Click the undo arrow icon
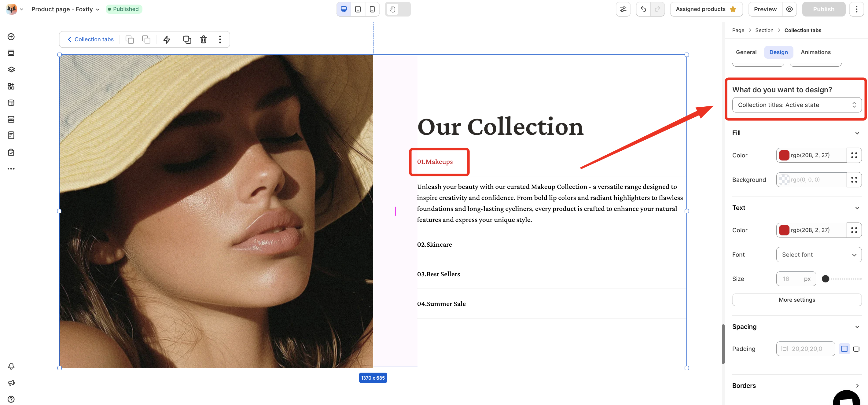Screen dimensions: 868x405 tap(643, 9)
